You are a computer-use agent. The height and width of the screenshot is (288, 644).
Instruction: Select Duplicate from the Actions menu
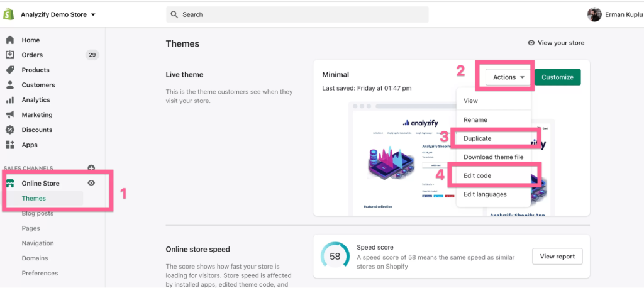coord(477,138)
